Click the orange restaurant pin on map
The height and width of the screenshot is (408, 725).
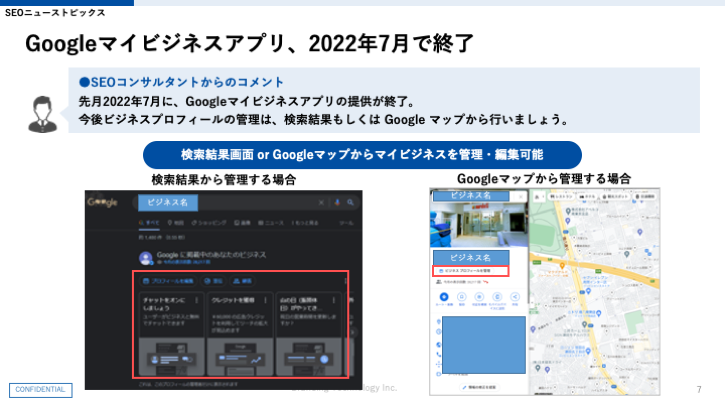pos(562,266)
